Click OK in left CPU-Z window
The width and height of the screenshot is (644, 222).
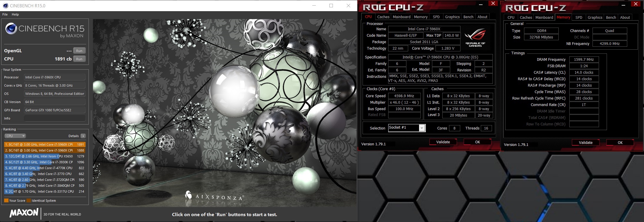[x=478, y=142]
